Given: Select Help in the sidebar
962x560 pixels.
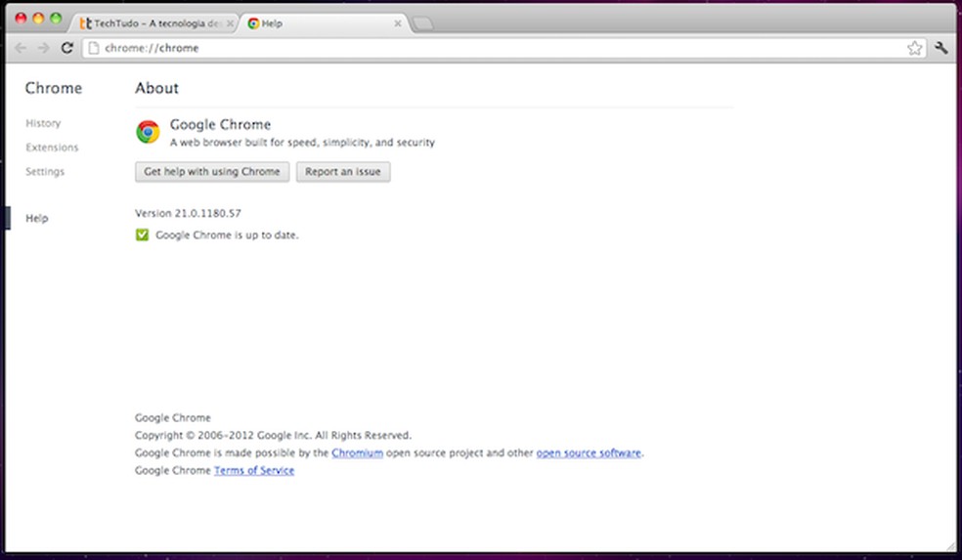Looking at the screenshot, I should (37, 218).
